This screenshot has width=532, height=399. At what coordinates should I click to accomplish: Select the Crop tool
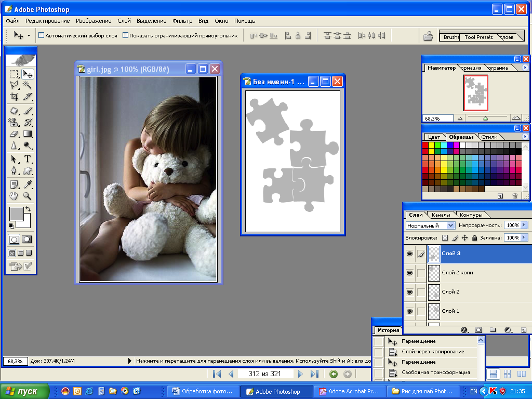[x=14, y=96]
